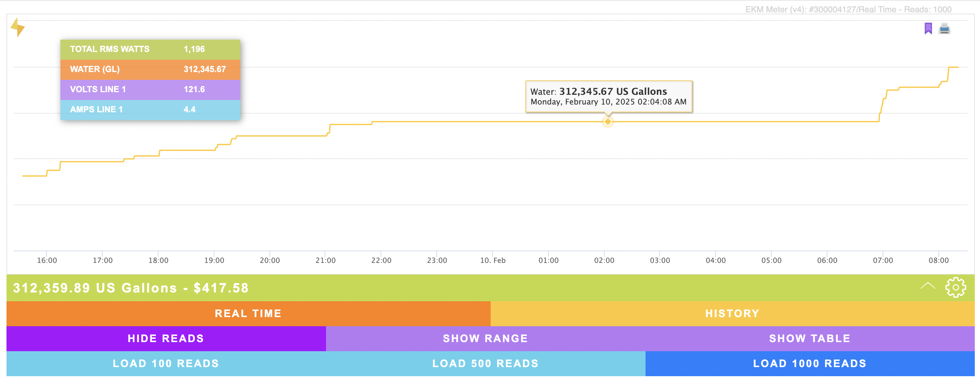Click the printer icon
The image size is (980, 383).
click(x=944, y=29)
